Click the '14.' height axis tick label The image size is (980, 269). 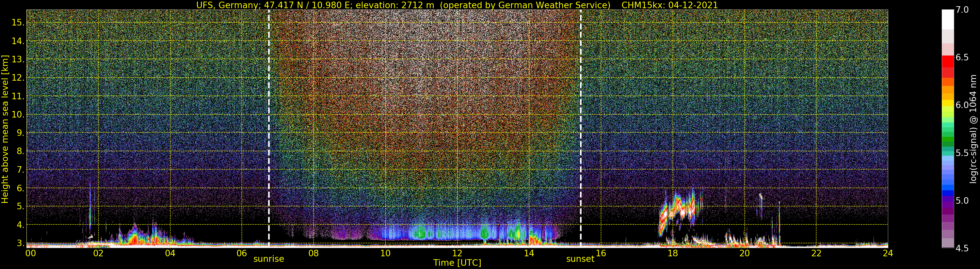point(18,41)
